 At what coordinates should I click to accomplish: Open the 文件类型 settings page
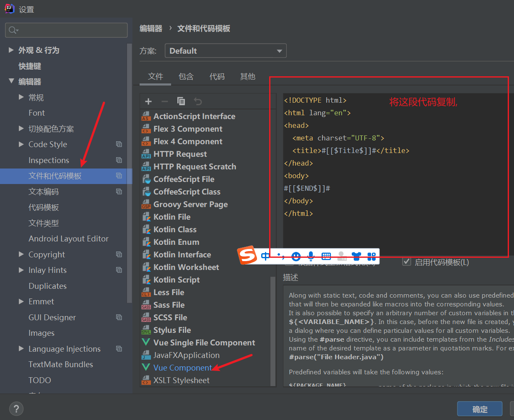44,223
